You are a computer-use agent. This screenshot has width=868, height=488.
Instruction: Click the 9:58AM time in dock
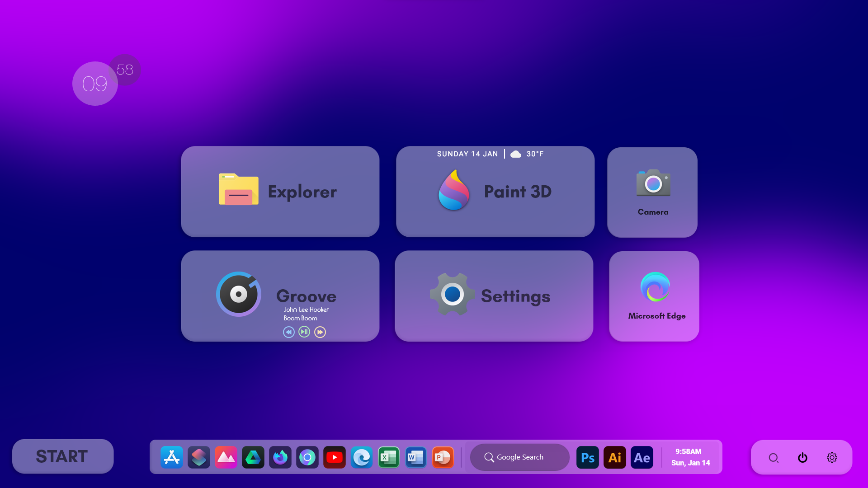click(x=689, y=451)
